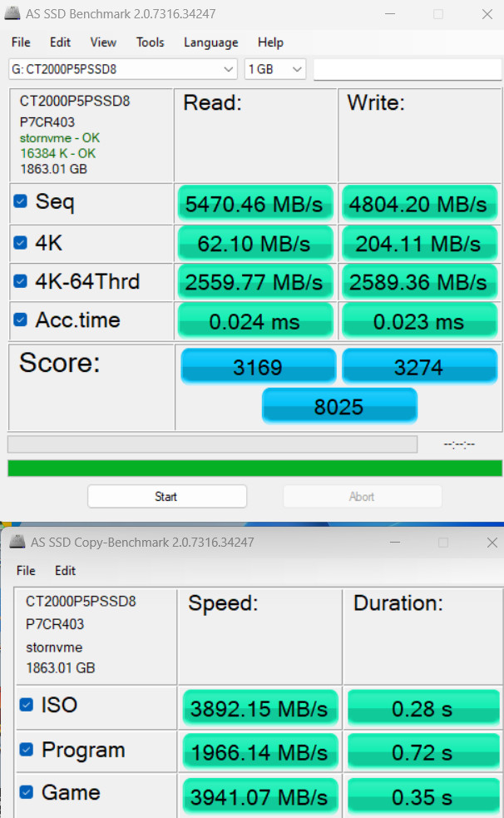The width and height of the screenshot is (504, 818).
Task: Expand the G: CT2000P5PSSD8 drive dropdown
Action: [x=122, y=69]
